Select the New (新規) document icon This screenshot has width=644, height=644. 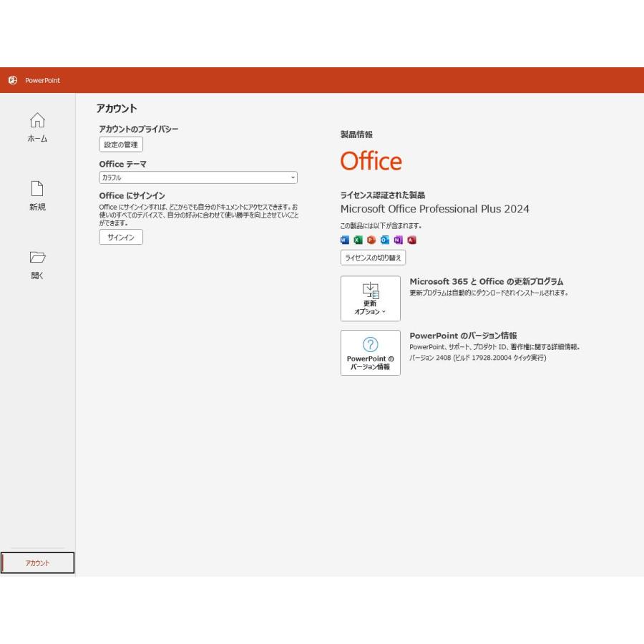37,188
